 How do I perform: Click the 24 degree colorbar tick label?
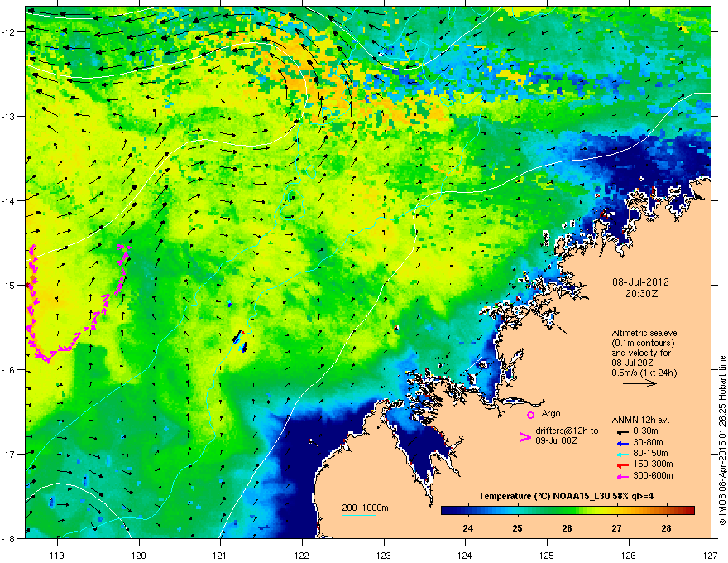[x=468, y=528]
